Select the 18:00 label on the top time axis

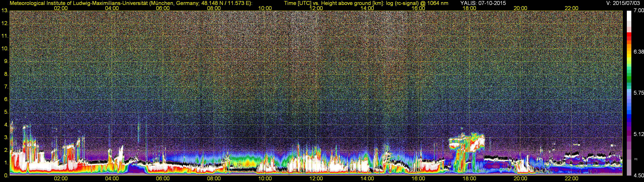pos(469,8)
